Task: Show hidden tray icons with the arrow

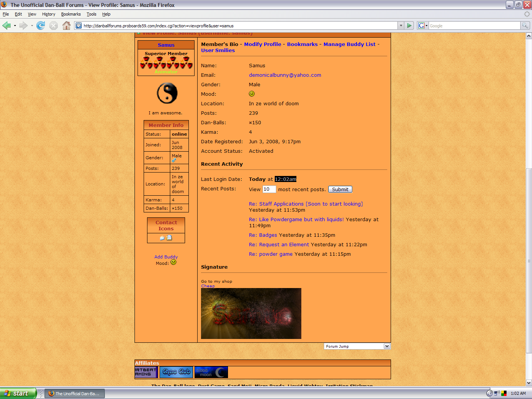Action: tap(489, 393)
